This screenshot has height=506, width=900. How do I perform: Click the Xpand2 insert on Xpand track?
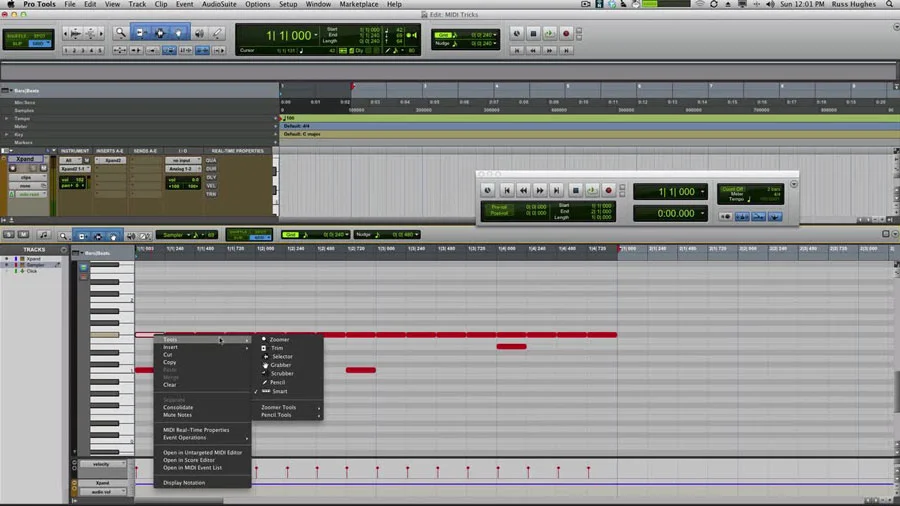coord(111,161)
